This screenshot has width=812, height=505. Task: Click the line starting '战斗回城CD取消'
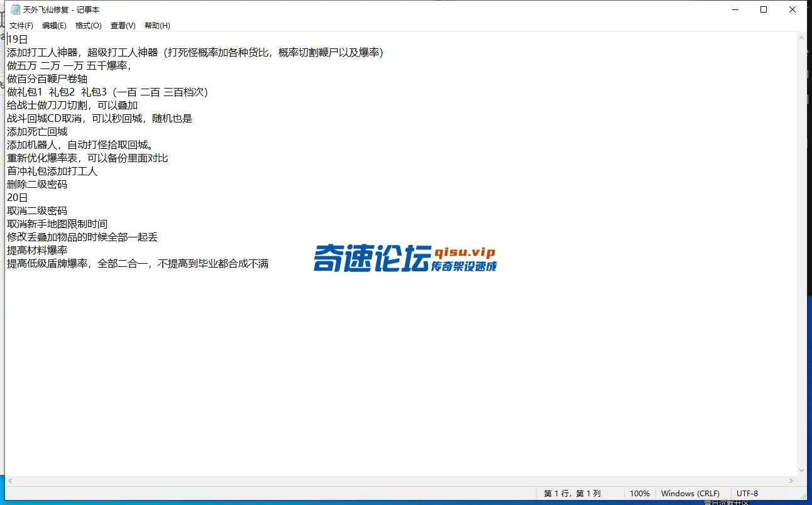pos(99,118)
